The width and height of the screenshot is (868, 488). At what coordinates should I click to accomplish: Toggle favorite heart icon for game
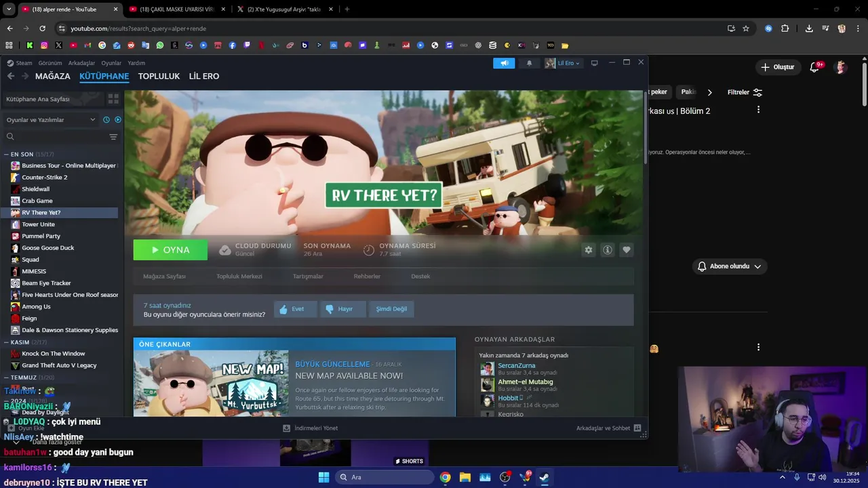click(627, 250)
